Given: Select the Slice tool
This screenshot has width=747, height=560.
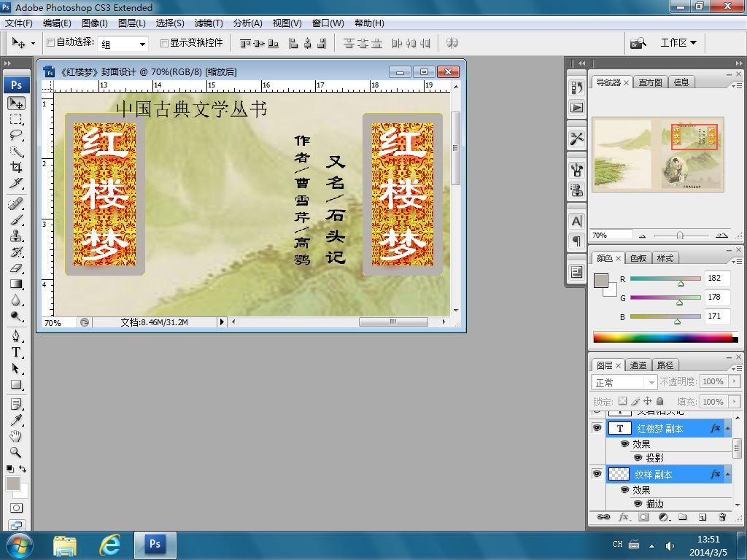Looking at the screenshot, I should [16, 183].
